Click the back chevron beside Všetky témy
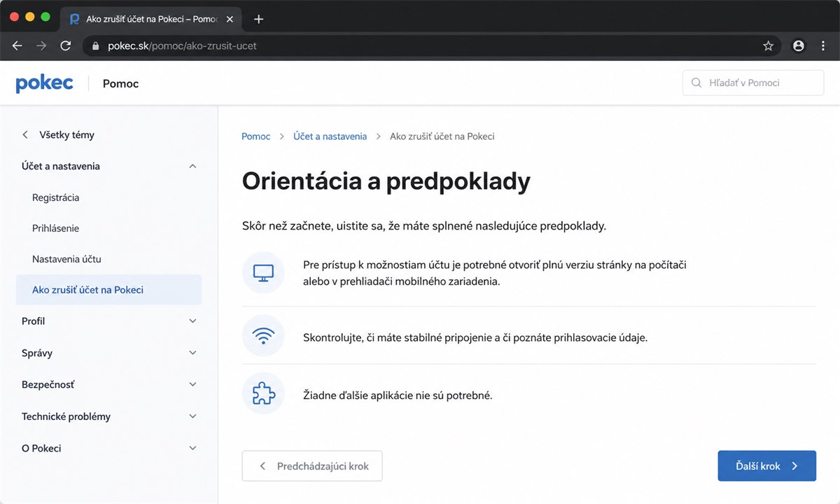 25,134
